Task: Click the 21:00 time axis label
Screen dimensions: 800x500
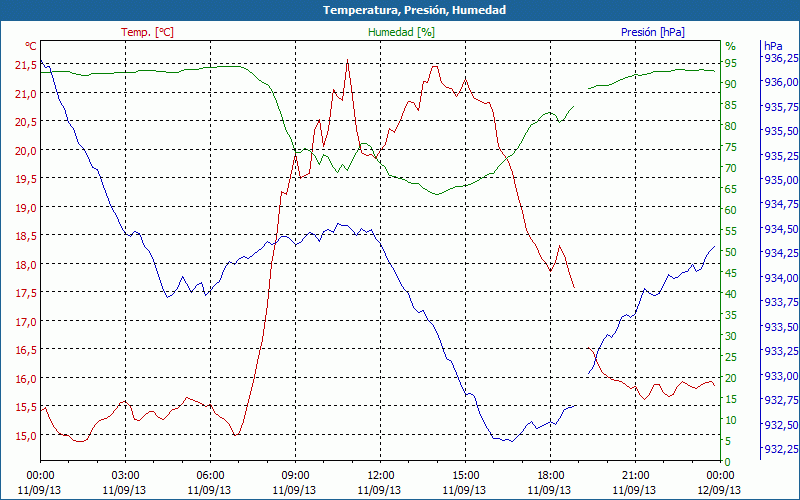Action: point(635,476)
